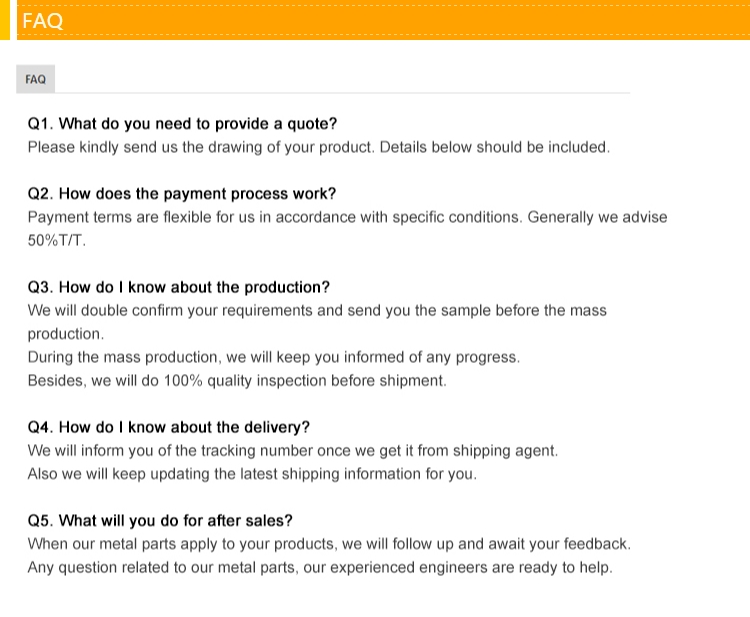Click the line about double confirming requirements
This screenshot has width=750, height=617.
(x=317, y=310)
